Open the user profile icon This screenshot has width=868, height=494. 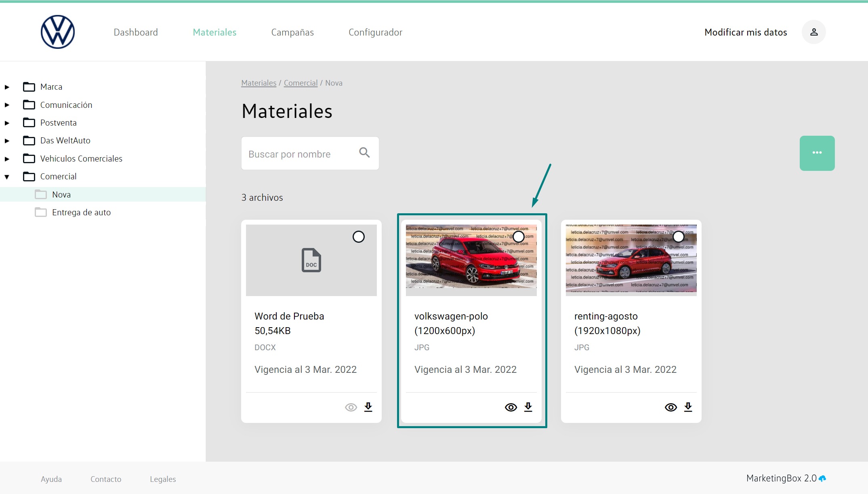point(813,32)
